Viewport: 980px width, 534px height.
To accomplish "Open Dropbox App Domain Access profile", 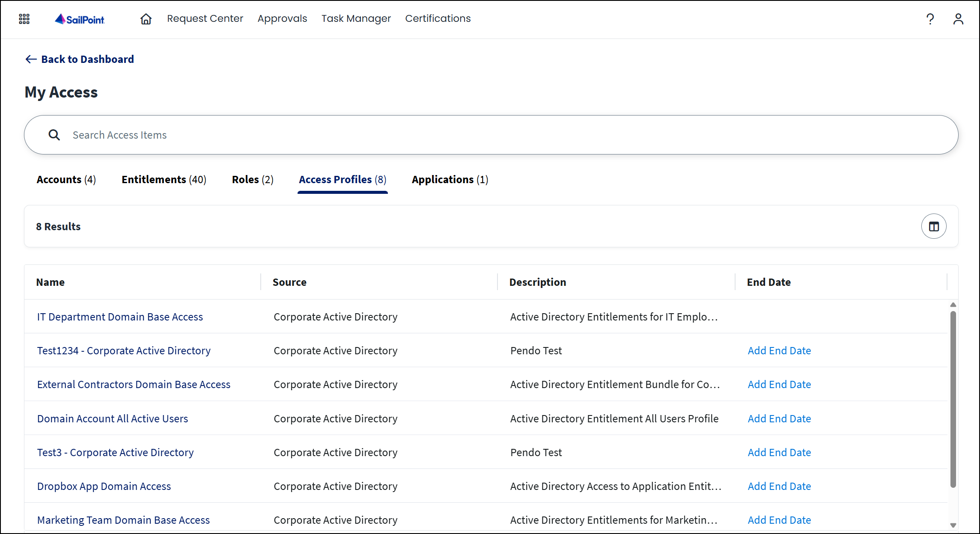I will pyautogui.click(x=104, y=486).
